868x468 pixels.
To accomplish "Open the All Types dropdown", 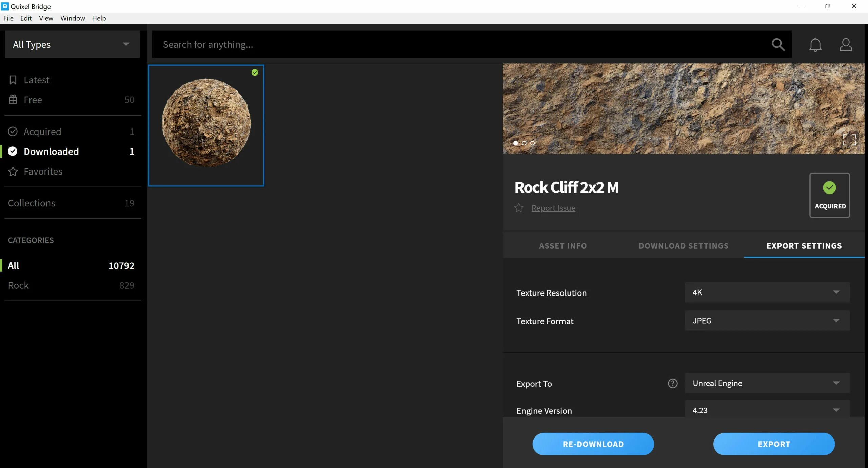I will pyautogui.click(x=72, y=44).
